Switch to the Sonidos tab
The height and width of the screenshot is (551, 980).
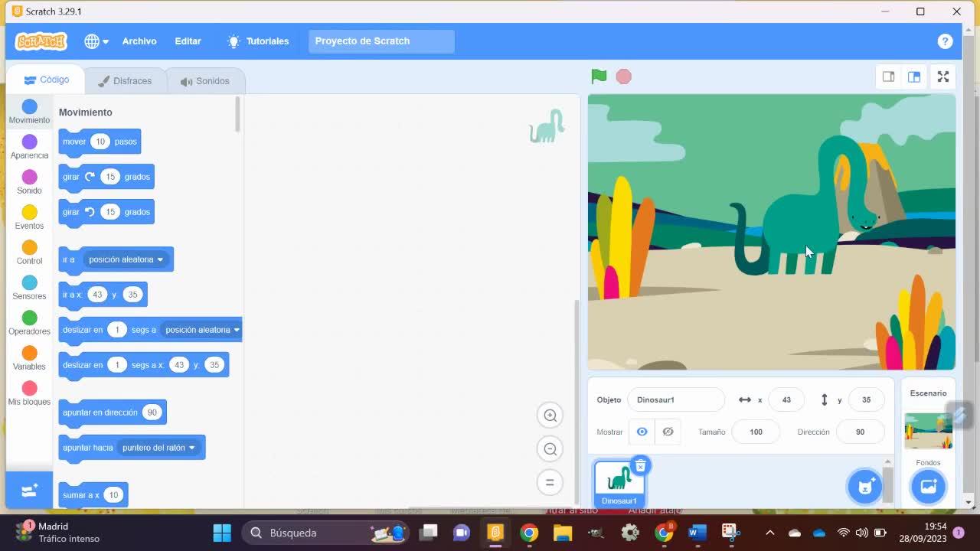(x=204, y=80)
